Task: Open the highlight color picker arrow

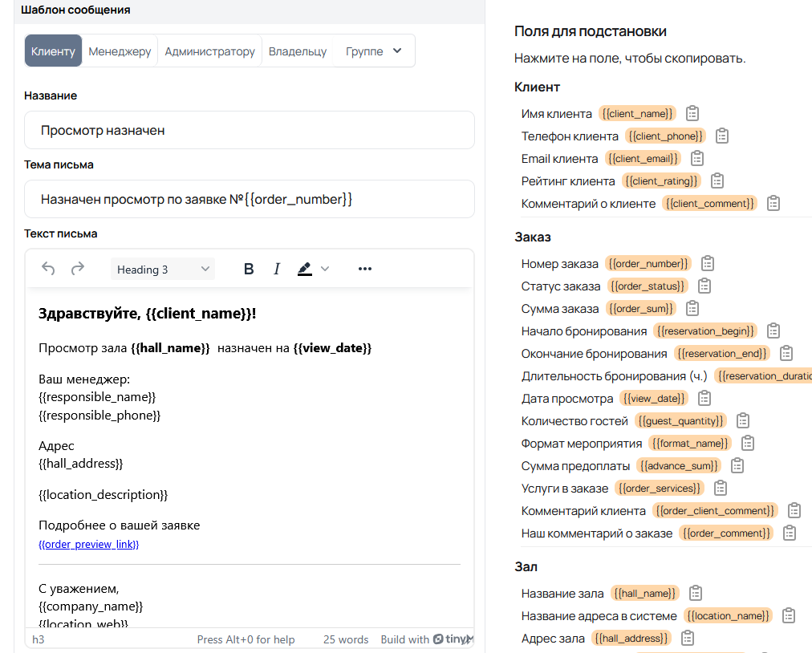Action: 325,269
